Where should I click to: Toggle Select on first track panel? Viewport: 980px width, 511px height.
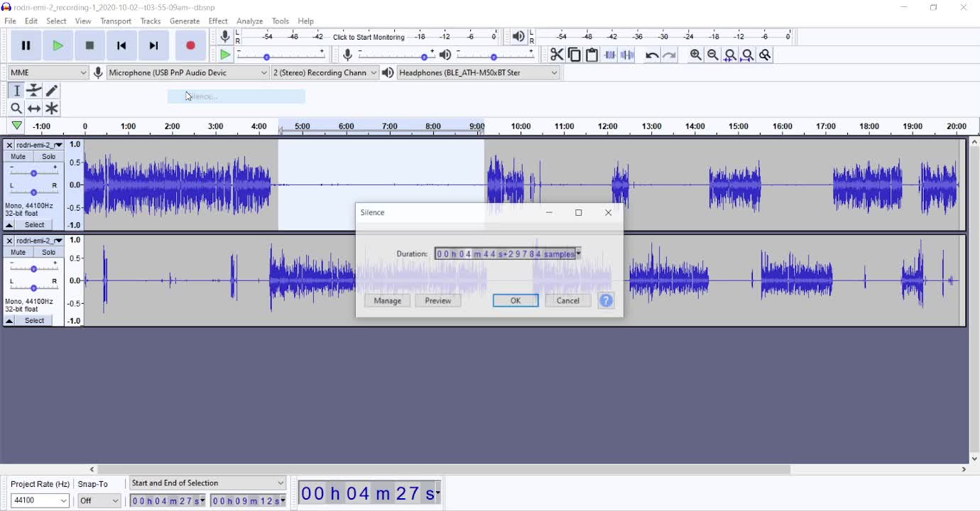pos(34,225)
